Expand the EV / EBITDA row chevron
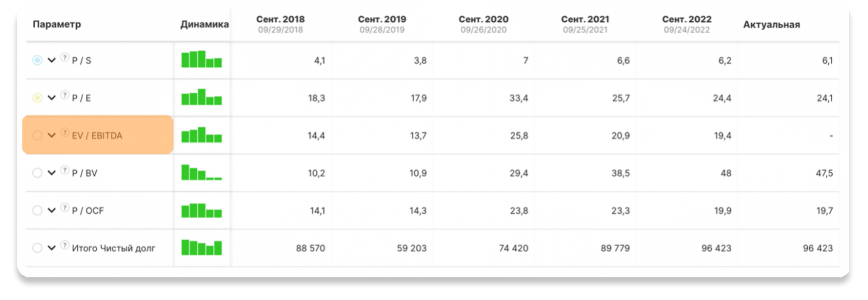Screen dimensions: 868x300 click(51, 135)
